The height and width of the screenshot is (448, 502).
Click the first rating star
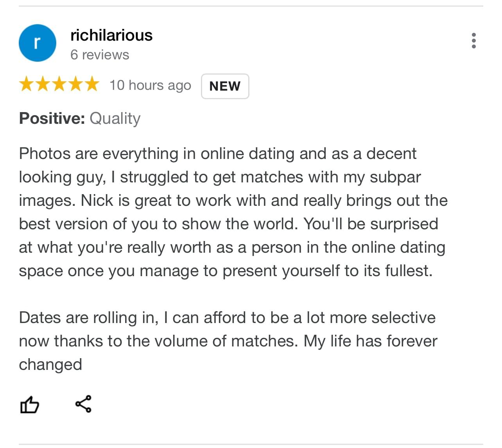pyautogui.click(x=27, y=84)
